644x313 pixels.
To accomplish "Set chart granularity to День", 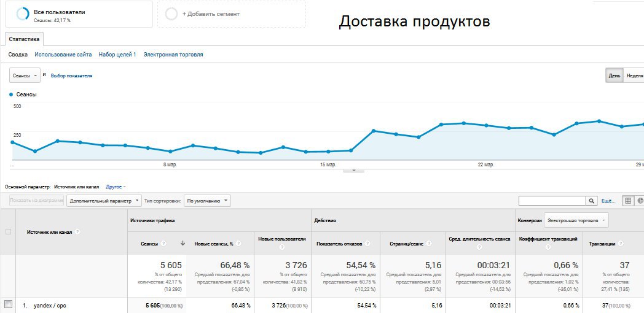I will pos(615,75).
